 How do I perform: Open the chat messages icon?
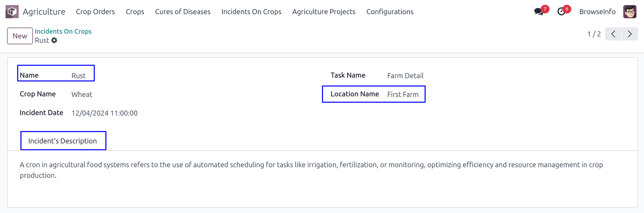click(x=539, y=12)
